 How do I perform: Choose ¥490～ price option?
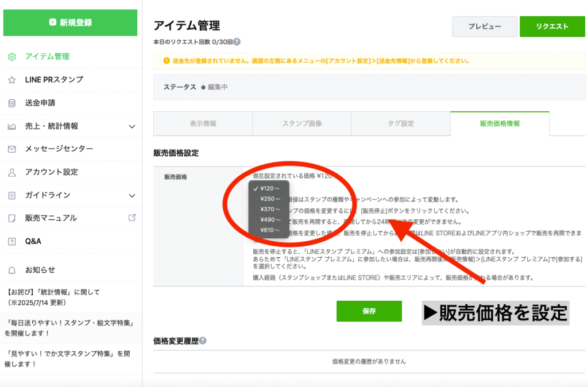click(269, 220)
